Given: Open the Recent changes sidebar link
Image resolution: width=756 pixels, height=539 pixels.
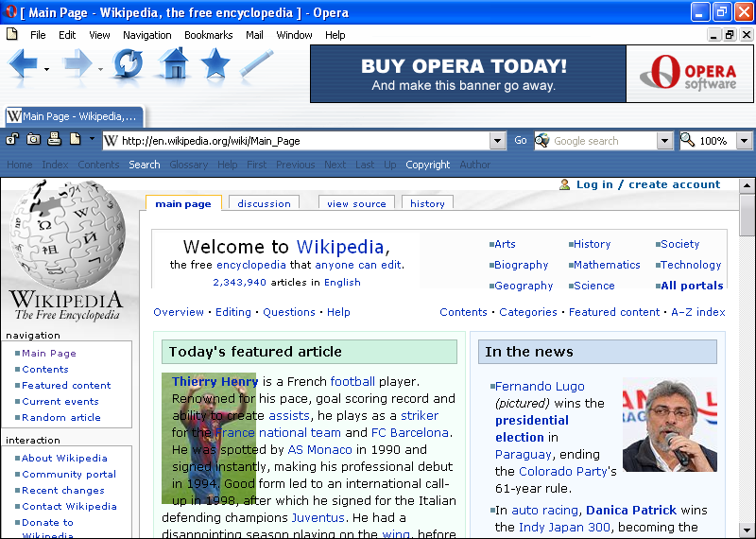Looking at the screenshot, I should click(x=63, y=490).
